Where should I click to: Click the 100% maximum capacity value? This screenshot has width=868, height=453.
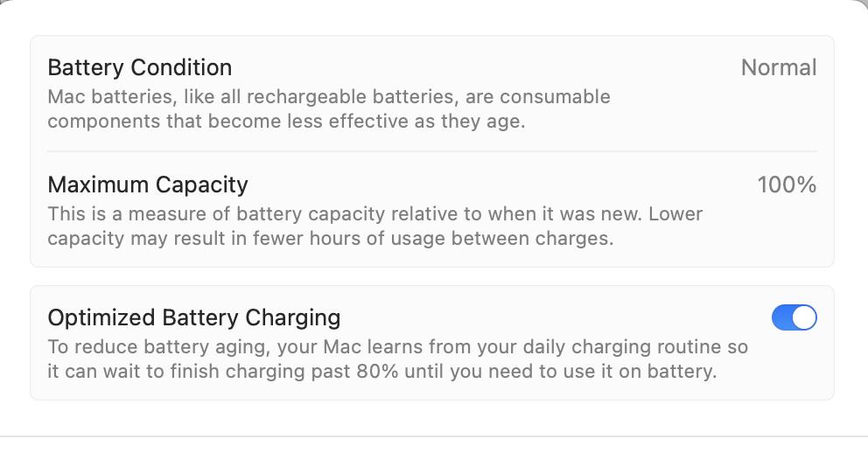pos(787,185)
